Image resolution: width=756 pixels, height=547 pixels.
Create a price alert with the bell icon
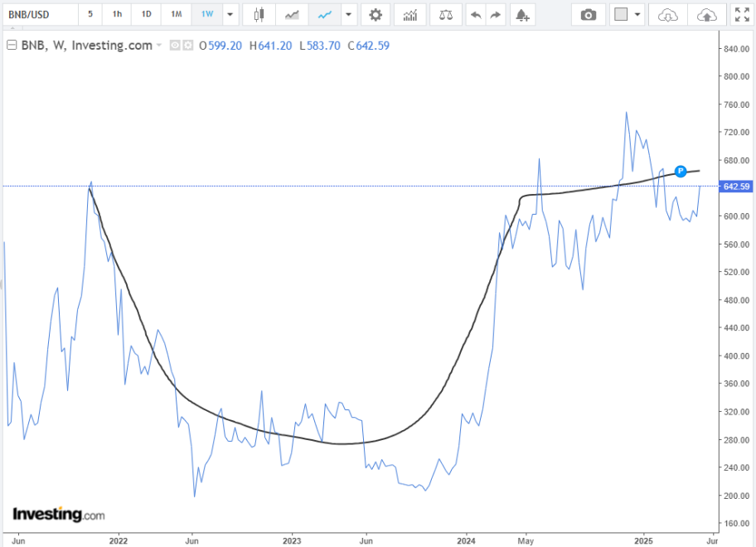[522, 13]
